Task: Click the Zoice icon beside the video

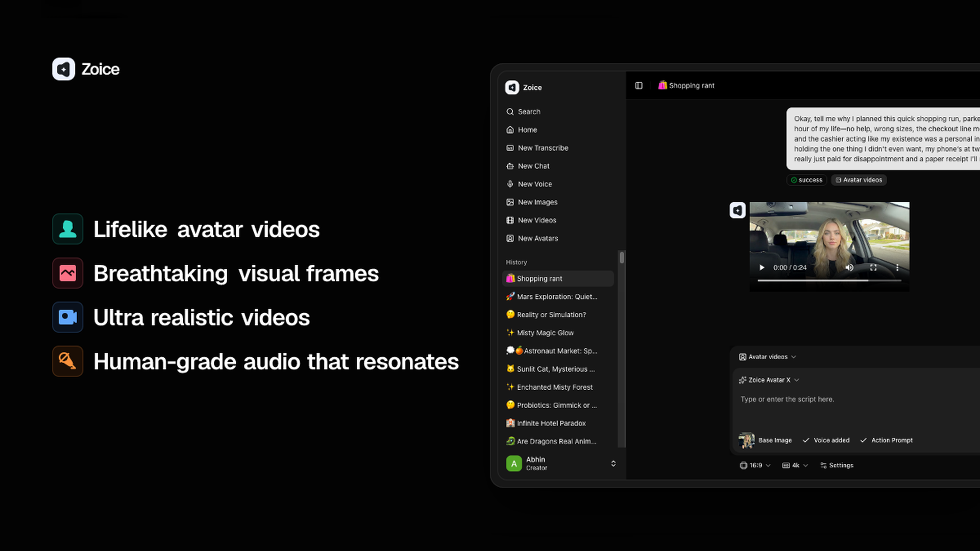Action: pos(738,210)
